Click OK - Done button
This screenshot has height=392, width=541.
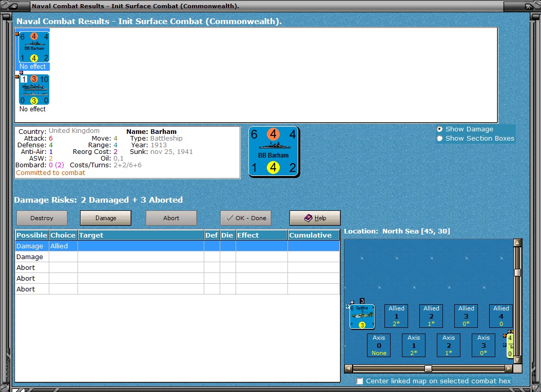click(x=246, y=218)
